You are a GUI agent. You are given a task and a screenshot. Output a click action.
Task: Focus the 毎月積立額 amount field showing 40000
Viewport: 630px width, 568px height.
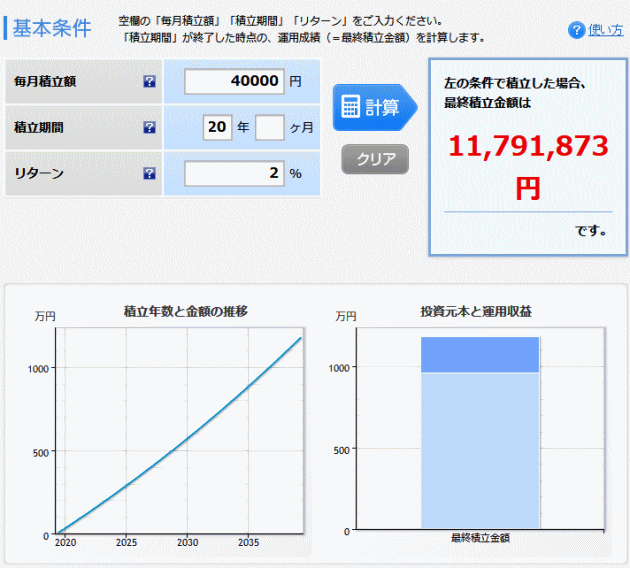[234, 82]
